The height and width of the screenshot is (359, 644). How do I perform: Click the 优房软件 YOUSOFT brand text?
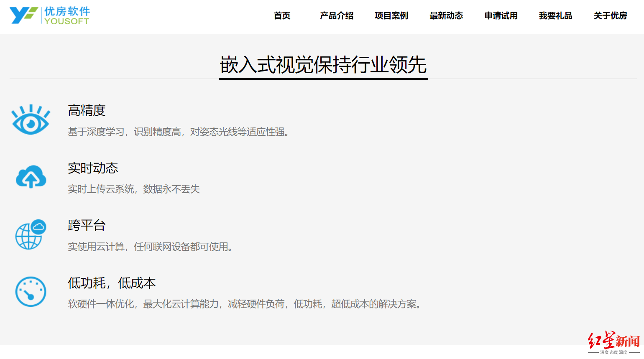[67, 16]
